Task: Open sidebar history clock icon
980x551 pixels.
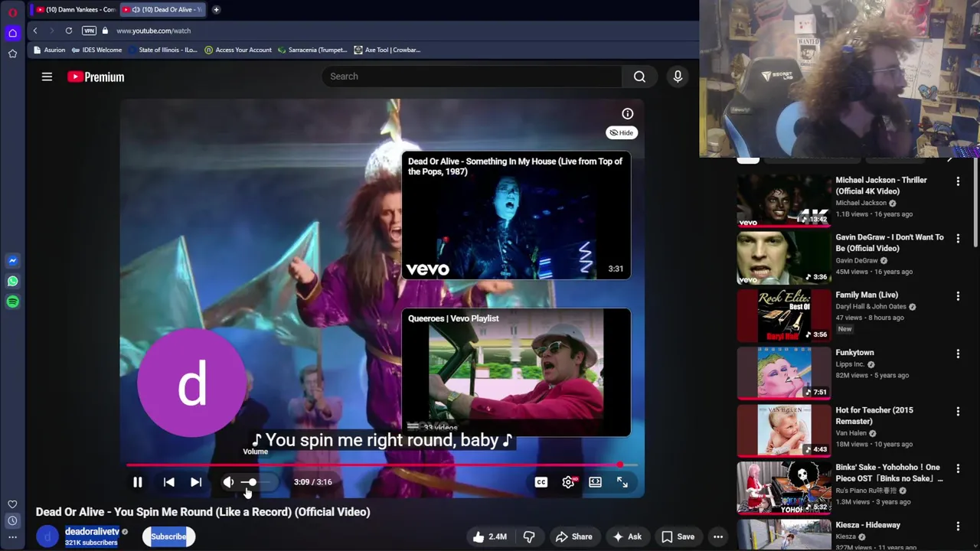Action: coord(12,521)
